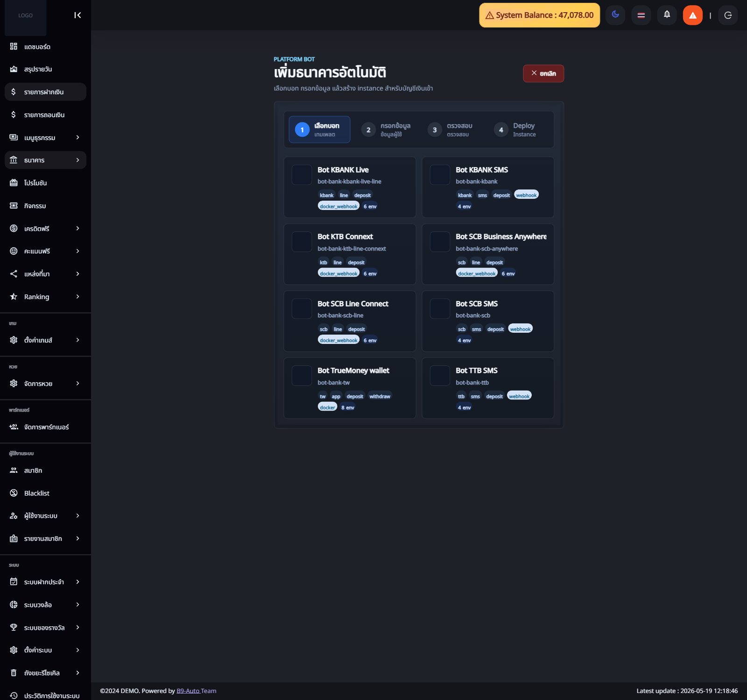Image resolution: width=747 pixels, height=700 pixels.
Task: Click member report badge icon
Action: coord(14,539)
